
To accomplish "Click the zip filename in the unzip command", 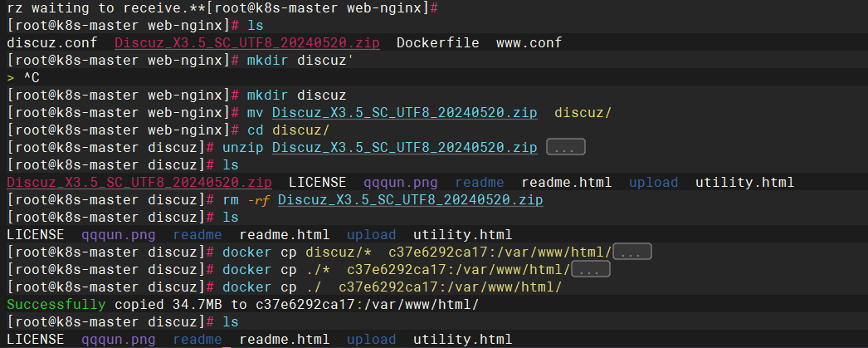I will click(x=405, y=147).
